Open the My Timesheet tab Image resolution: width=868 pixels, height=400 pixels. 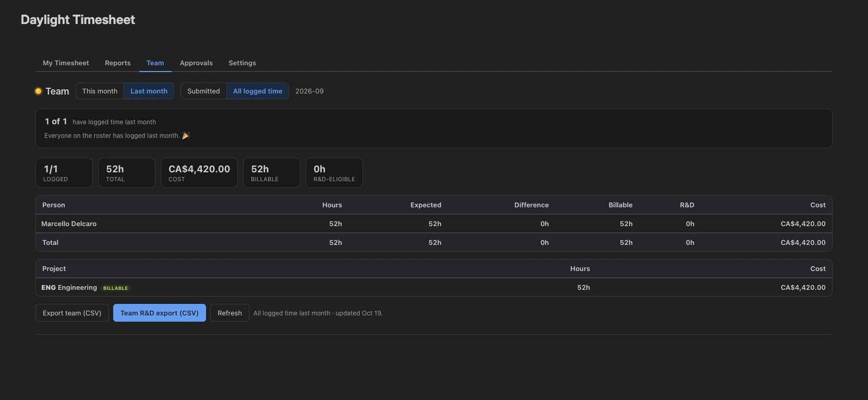point(66,63)
